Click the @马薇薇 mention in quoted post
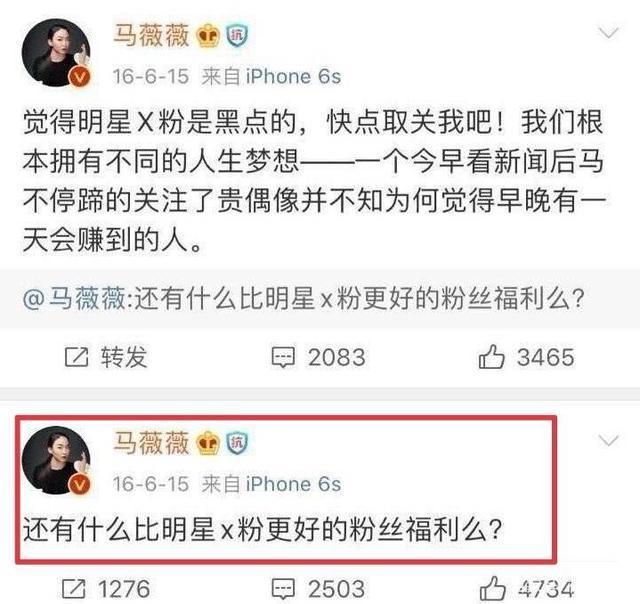The image size is (640, 604). coord(74,298)
